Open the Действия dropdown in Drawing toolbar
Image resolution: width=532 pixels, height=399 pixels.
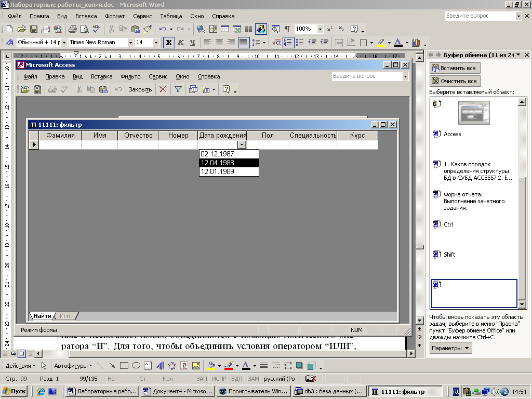pos(20,366)
